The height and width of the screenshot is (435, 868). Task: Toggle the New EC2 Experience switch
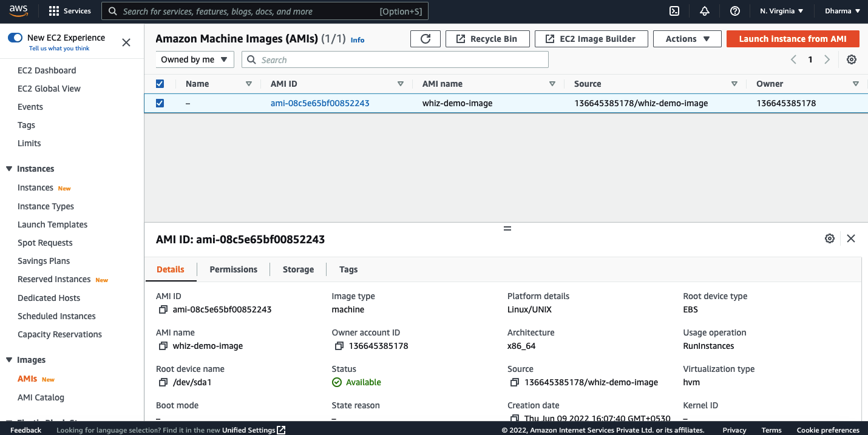15,38
